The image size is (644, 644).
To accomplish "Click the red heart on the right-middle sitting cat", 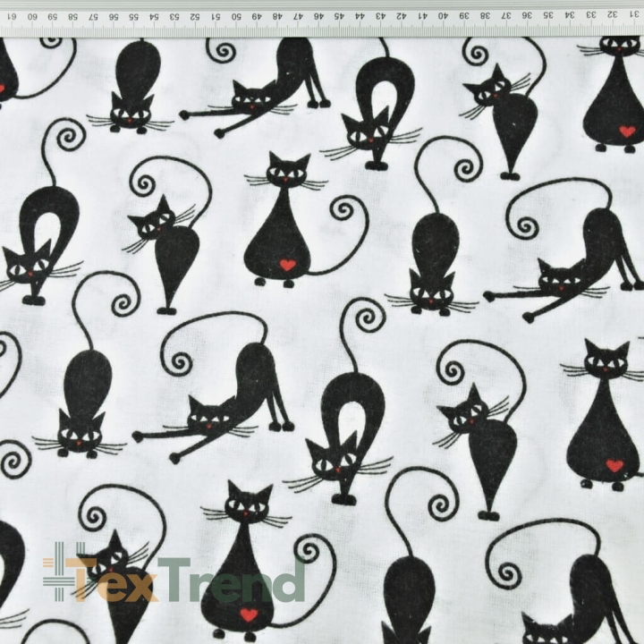I will 614,465.
